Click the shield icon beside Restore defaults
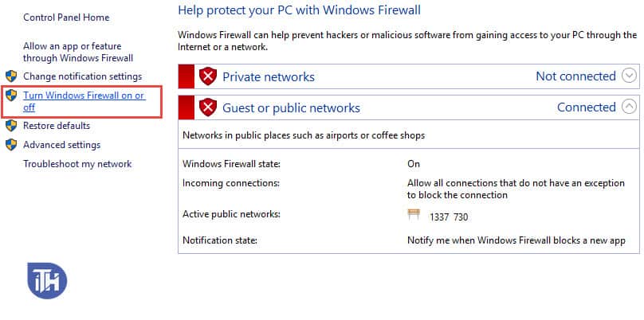Image resolution: width=644 pixels, height=320 pixels. tap(10, 126)
